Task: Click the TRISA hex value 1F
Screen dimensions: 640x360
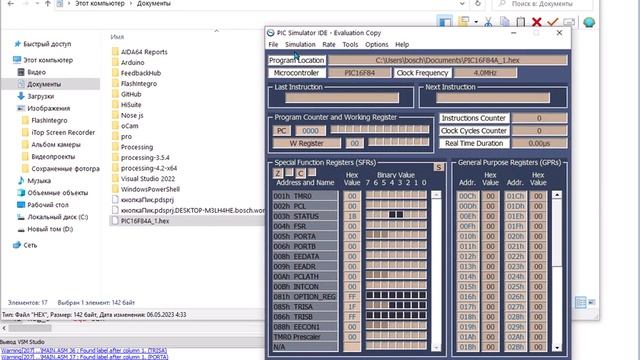Action: pyautogui.click(x=352, y=307)
